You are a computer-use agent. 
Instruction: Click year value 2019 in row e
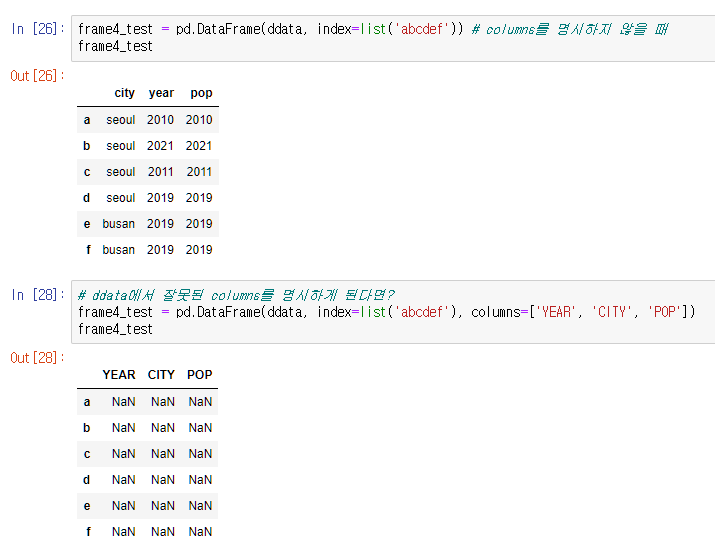tap(160, 224)
